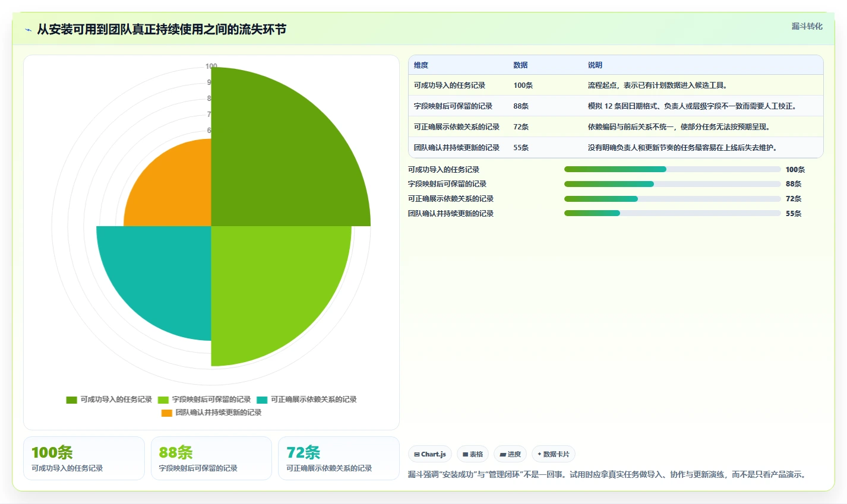Click the 维度 table column header
The width and height of the screenshot is (847, 504).
(x=421, y=65)
